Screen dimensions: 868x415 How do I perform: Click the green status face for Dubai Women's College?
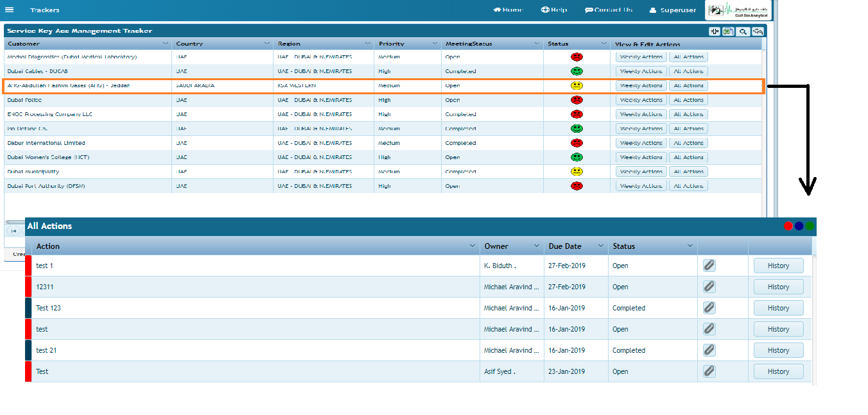(x=577, y=157)
